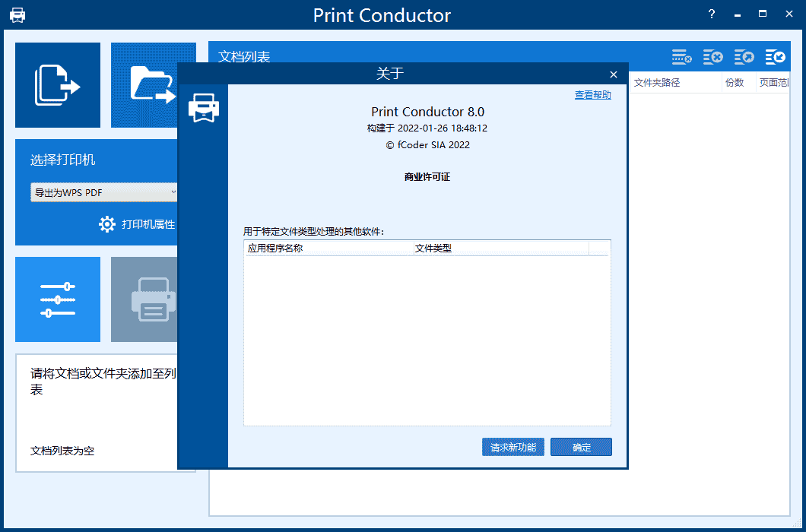Click the 份数 column header

(x=735, y=83)
